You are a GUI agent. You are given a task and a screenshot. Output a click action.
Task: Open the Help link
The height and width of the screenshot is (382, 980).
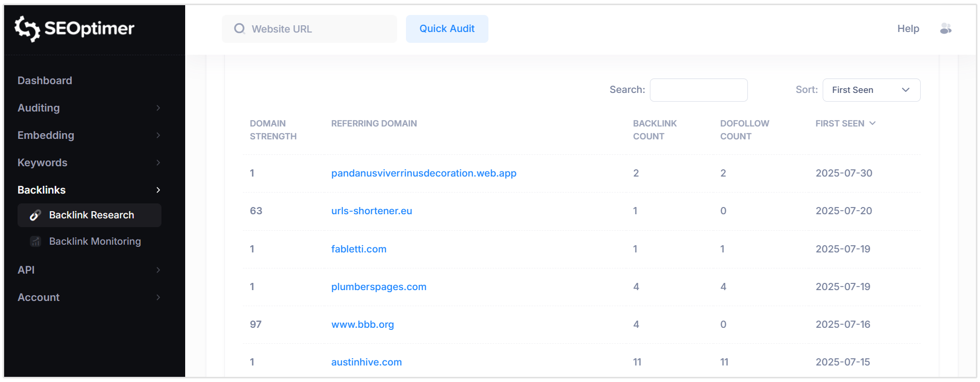click(908, 29)
